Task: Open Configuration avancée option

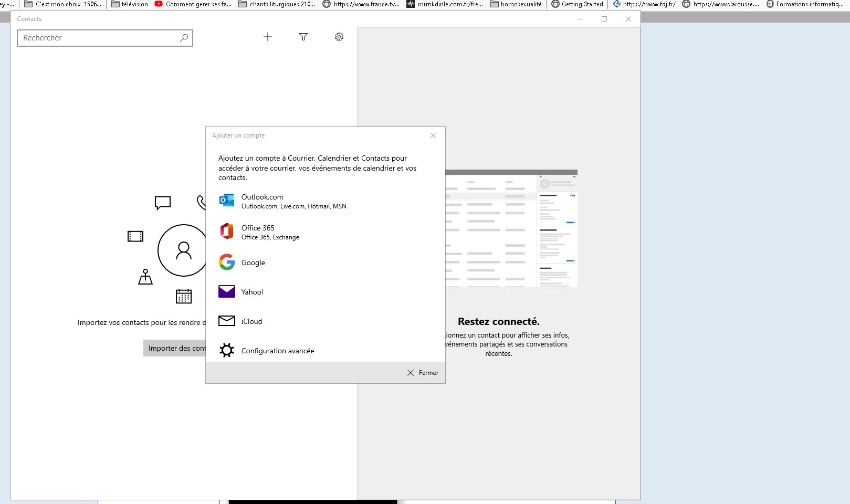Action: click(x=326, y=351)
